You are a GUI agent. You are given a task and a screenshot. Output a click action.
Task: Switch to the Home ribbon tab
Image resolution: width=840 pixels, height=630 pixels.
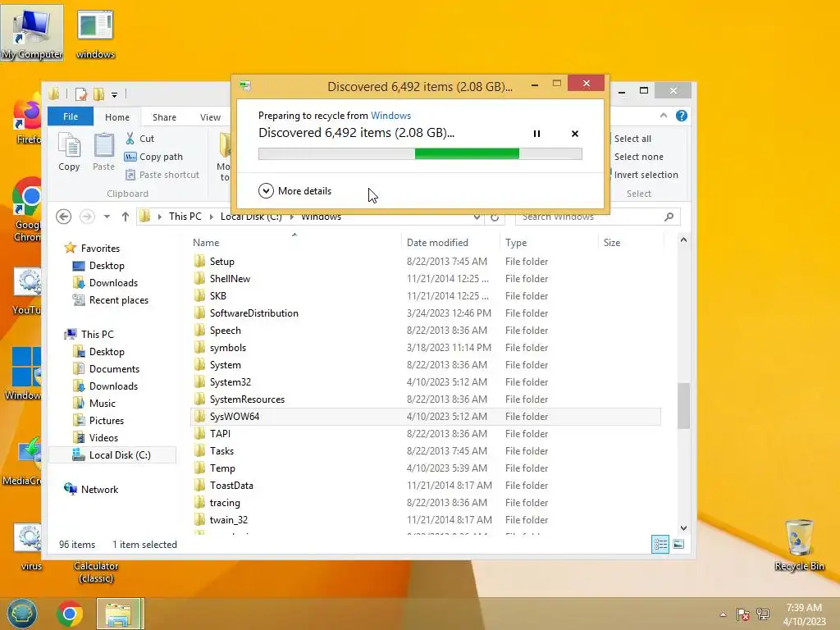(x=116, y=117)
